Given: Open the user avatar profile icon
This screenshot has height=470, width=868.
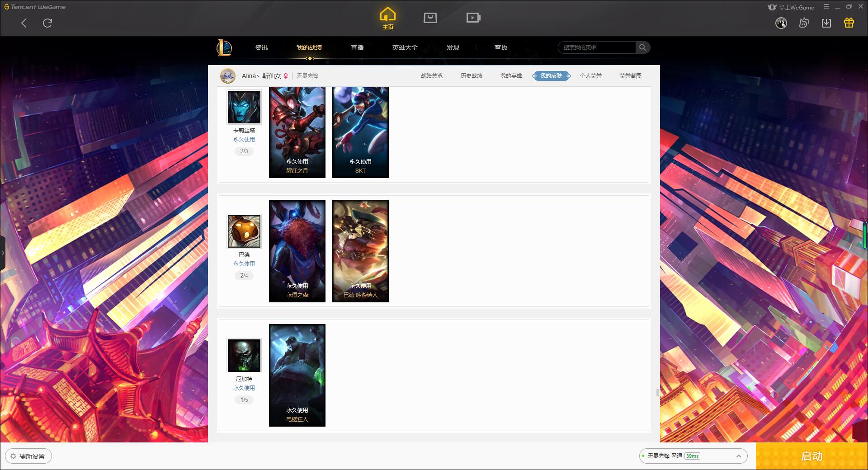Looking at the screenshot, I should [781, 23].
